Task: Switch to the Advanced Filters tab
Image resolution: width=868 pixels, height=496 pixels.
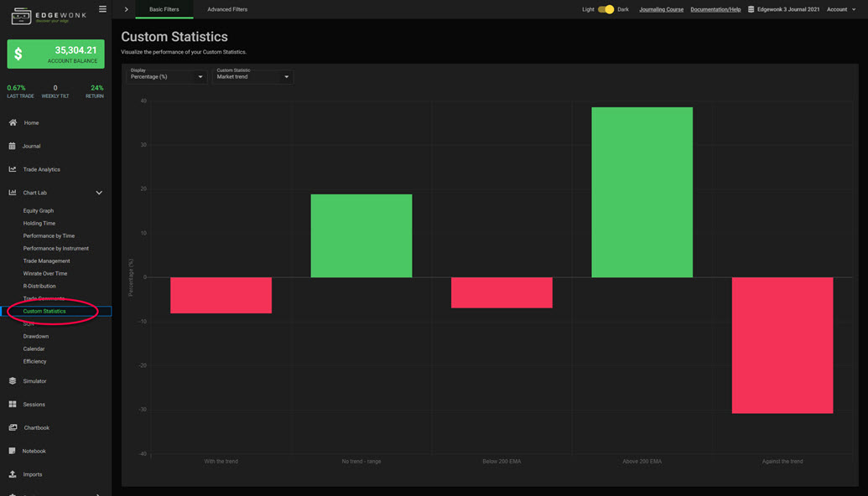Action: [x=227, y=9]
